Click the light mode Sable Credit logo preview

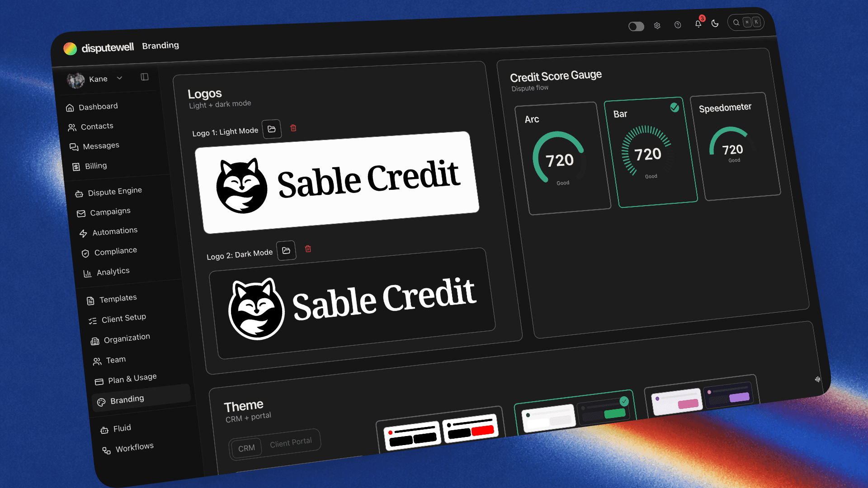337,182
